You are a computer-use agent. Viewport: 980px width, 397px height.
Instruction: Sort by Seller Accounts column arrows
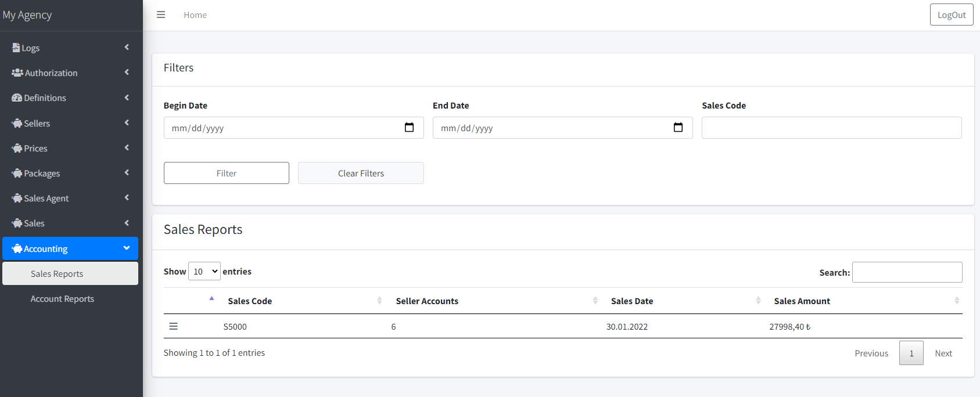[x=595, y=301]
